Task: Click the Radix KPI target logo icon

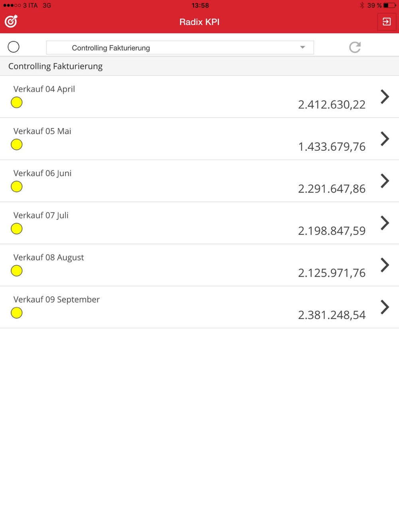Action: [11, 21]
